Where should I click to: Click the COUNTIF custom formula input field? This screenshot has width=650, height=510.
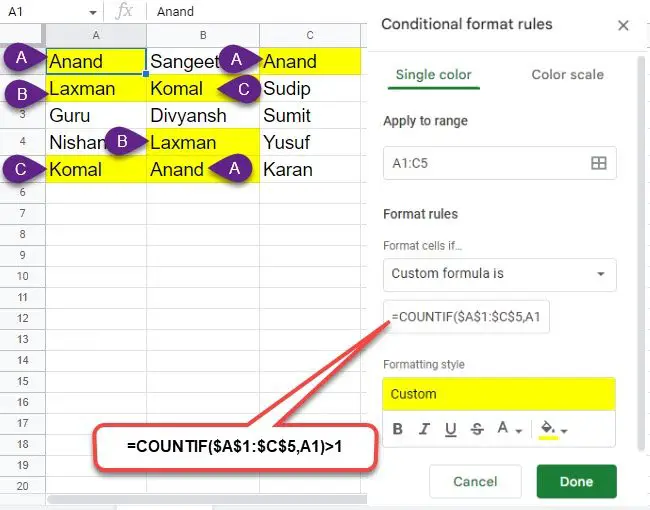[466, 317]
